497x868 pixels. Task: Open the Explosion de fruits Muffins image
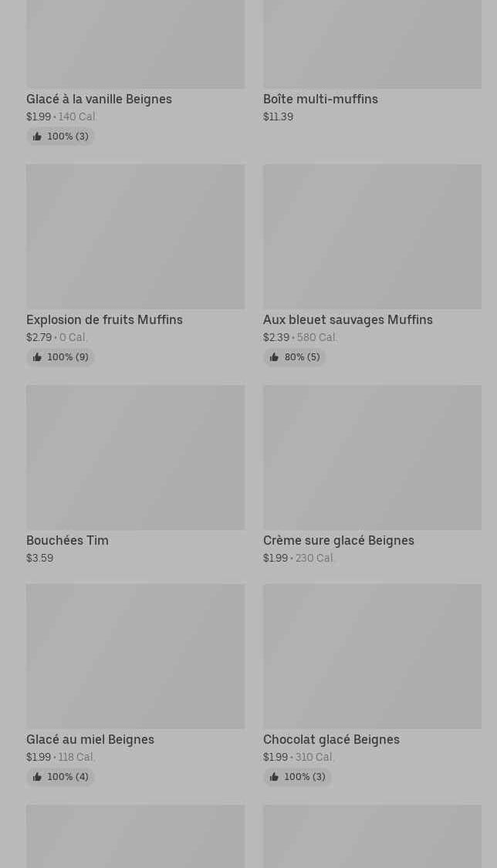coord(135,236)
